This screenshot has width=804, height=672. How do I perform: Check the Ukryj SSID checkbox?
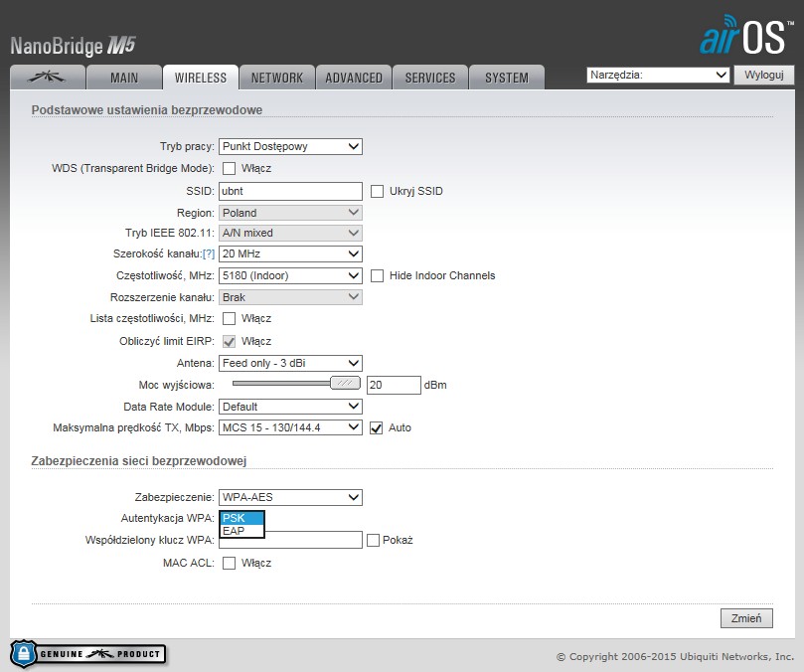coord(377,191)
